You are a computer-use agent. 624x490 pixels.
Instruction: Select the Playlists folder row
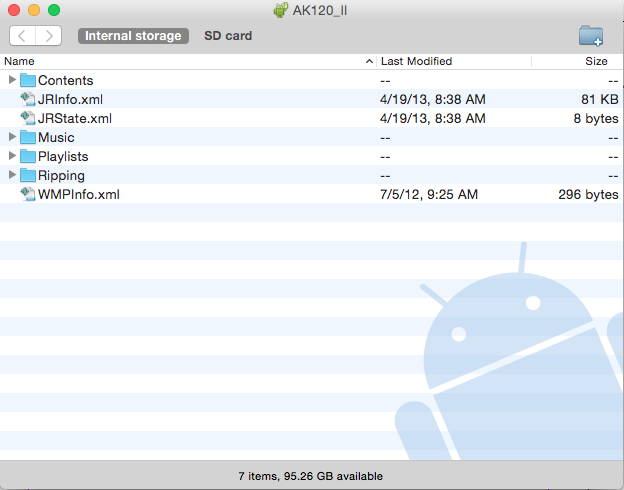coord(312,156)
